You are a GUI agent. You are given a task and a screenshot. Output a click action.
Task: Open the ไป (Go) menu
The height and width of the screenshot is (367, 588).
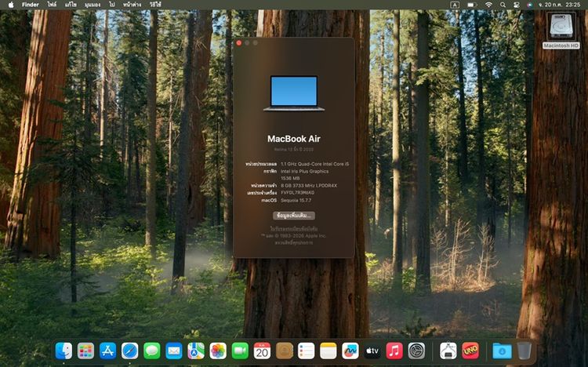pyautogui.click(x=112, y=5)
